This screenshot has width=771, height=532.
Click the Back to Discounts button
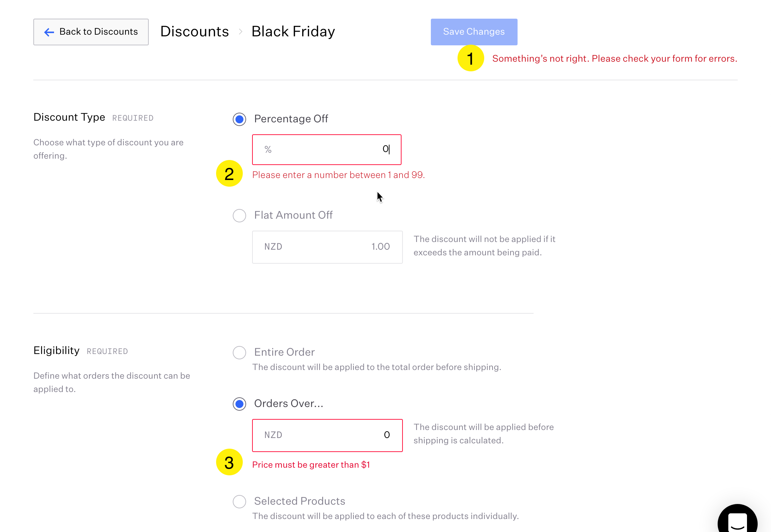point(91,32)
